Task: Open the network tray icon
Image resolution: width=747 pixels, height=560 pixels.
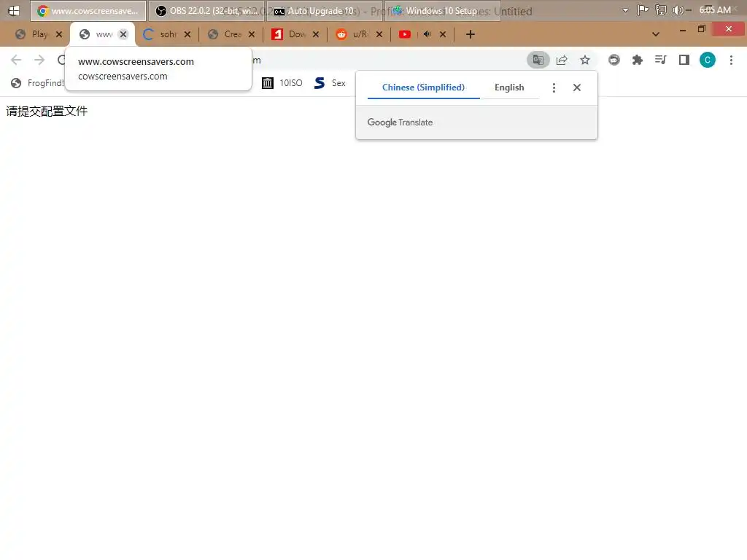Action: coord(661,10)
